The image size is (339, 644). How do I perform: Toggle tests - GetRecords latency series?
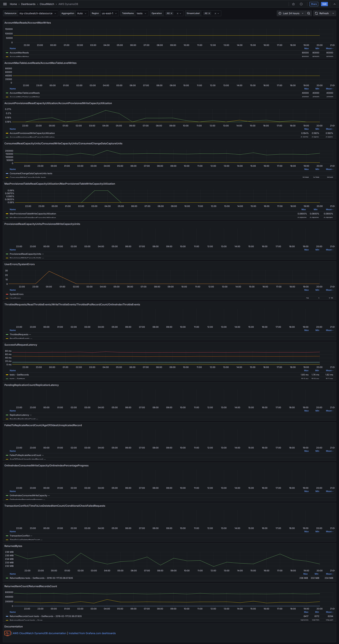19,375
